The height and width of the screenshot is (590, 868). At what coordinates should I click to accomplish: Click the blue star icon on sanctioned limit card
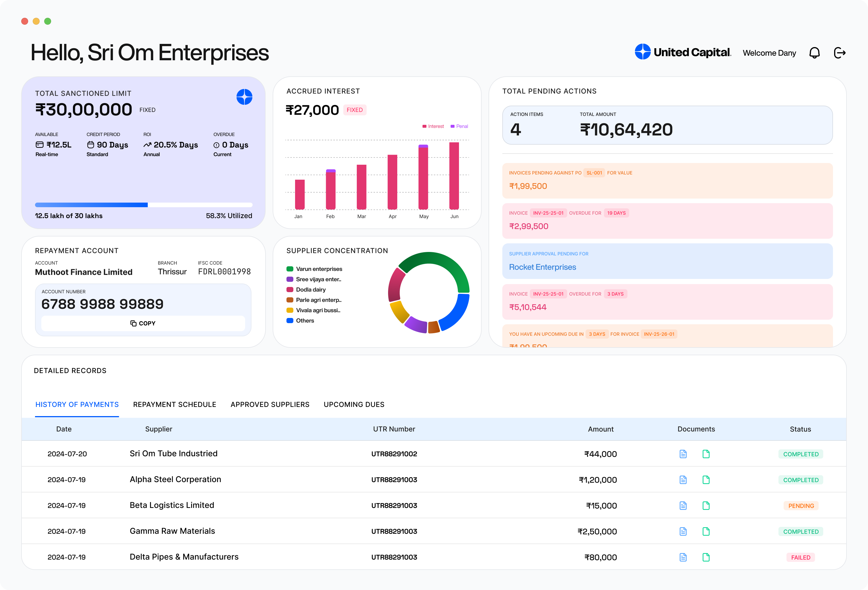(x=244, y=97)
